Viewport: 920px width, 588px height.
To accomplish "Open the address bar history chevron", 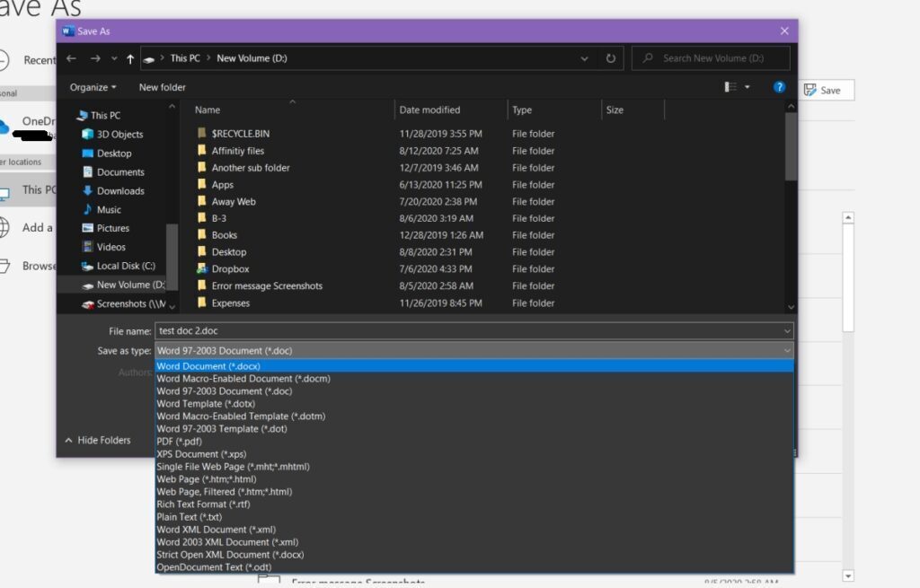I will coord(584,57).
